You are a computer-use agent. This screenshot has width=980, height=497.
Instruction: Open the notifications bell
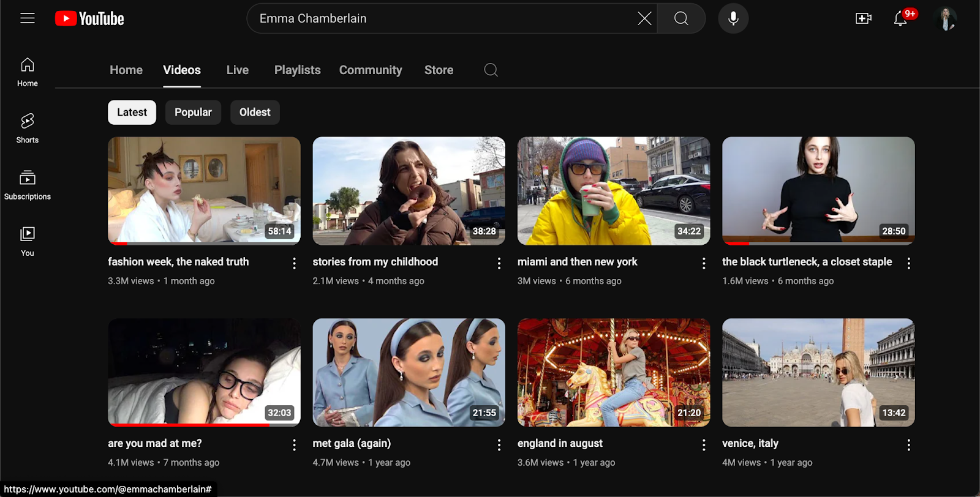[900, 18]
